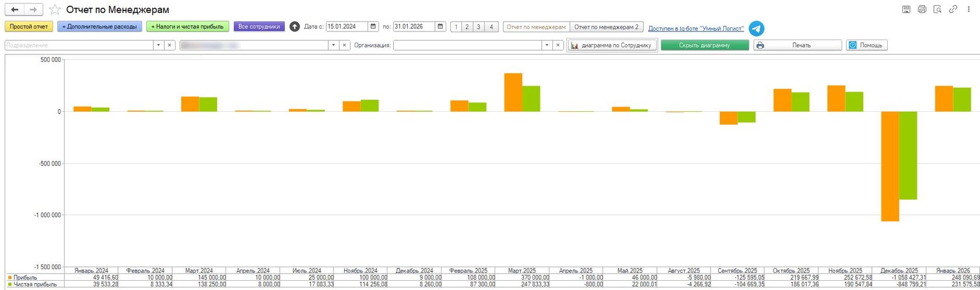Click the green Чистая прибыль legend swatch
The image size is (980, 290).
pos(10,285)
